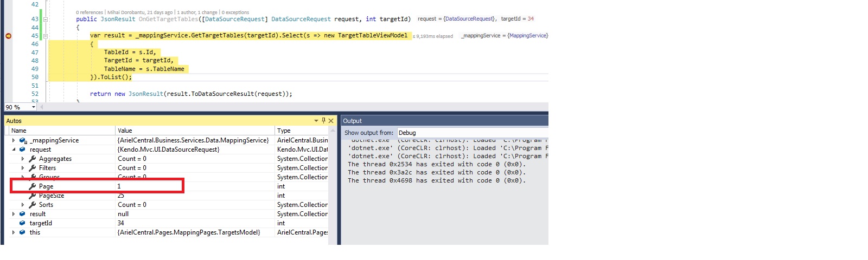
Task: Click the breakpoint marker on line 45
Action: point(8,36)
